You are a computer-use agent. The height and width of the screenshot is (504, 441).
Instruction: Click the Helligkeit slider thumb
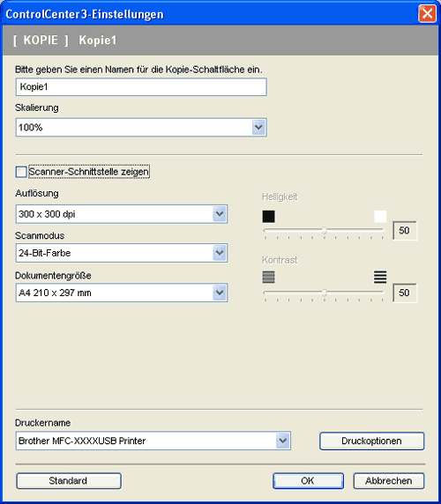tap(325, 231)
